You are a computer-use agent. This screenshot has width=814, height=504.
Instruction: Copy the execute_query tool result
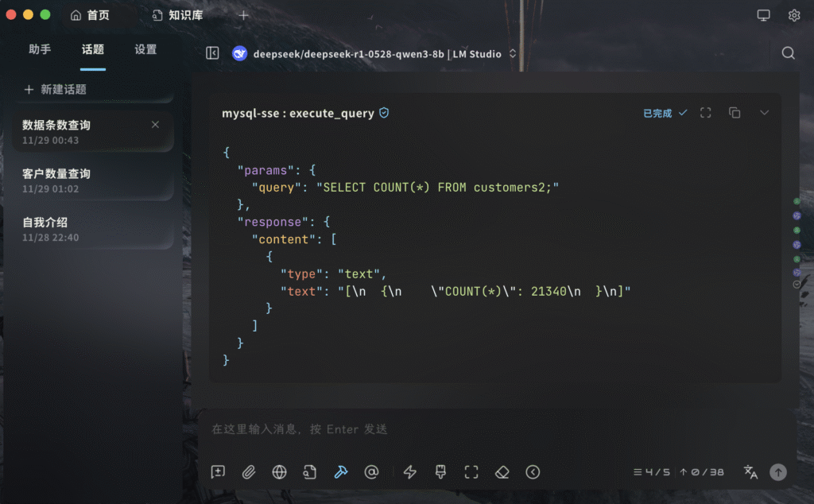click(x=735, y=113)
